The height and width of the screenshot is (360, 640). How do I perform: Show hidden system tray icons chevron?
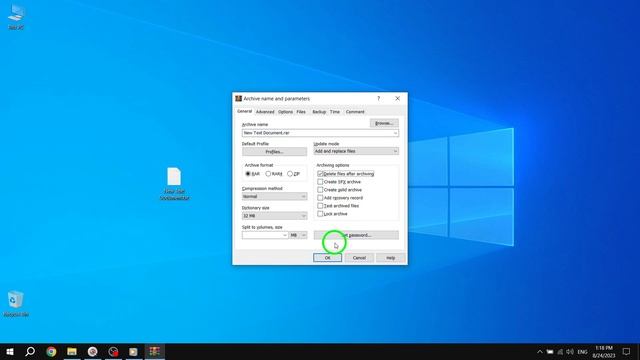tap(540, 352)
